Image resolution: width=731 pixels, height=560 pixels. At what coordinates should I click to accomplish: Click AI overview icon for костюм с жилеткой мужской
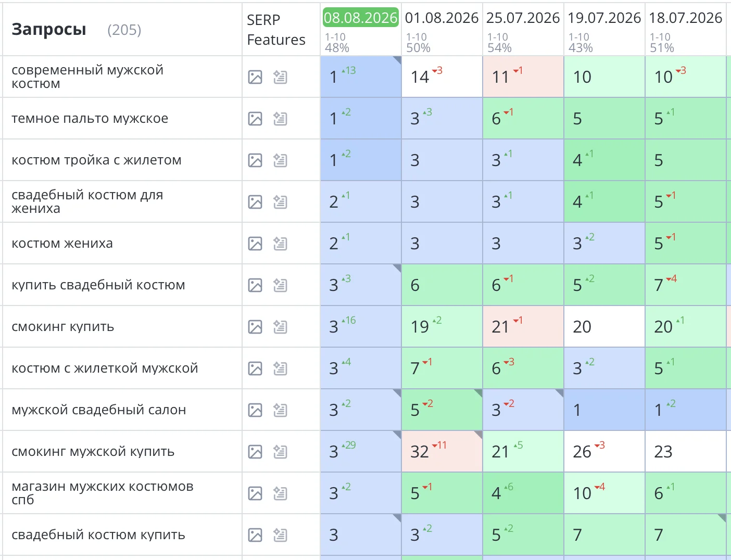pyautogui.click(x=280, y=368)
